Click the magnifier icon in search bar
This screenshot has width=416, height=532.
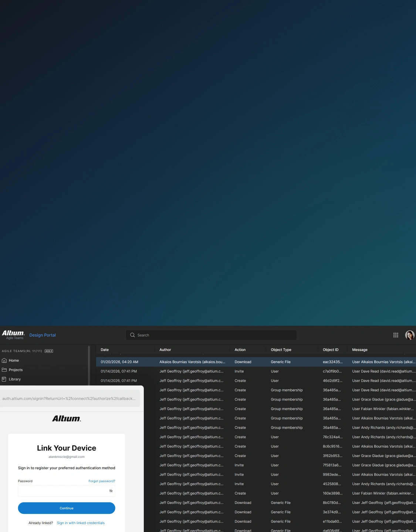[132, 335]
